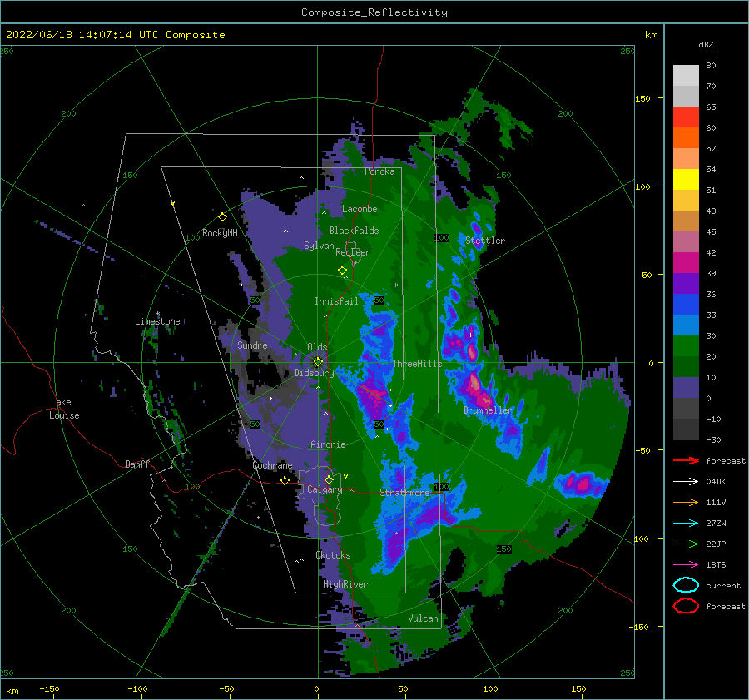Click the white 04DK arrow icon
The image size is (749, 700).
point(686,482)
